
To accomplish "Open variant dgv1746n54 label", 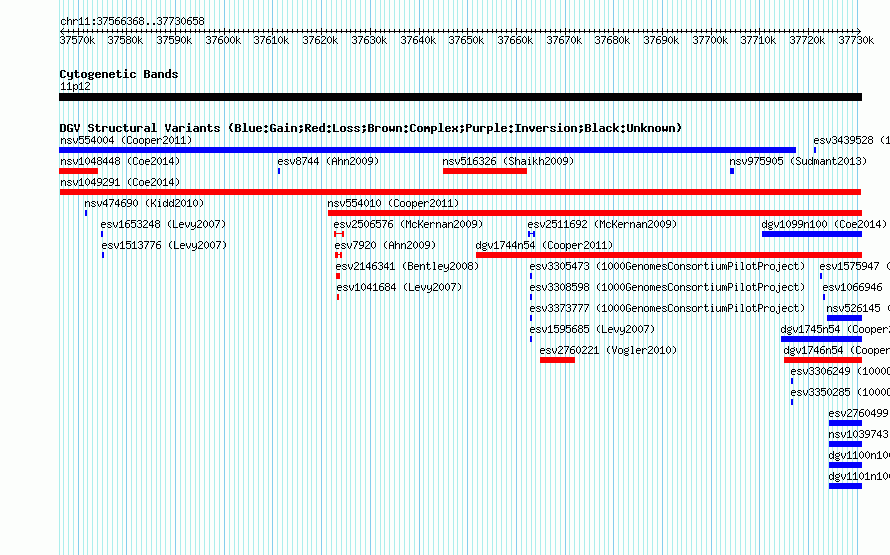I will click(837, 350).
